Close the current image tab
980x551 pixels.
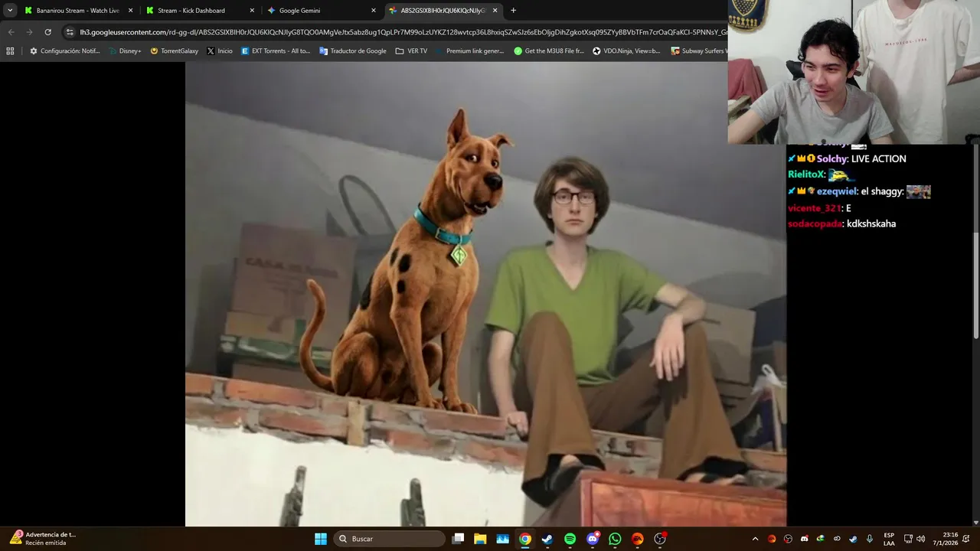495,11
